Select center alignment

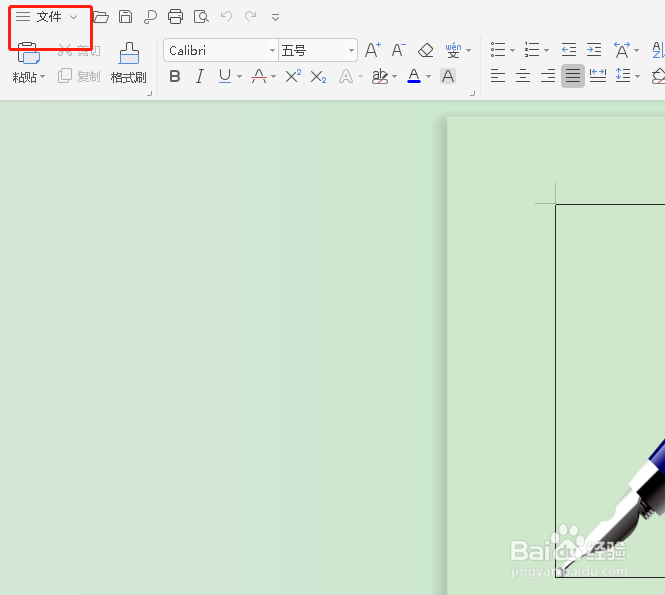click(x=522, y=76)
